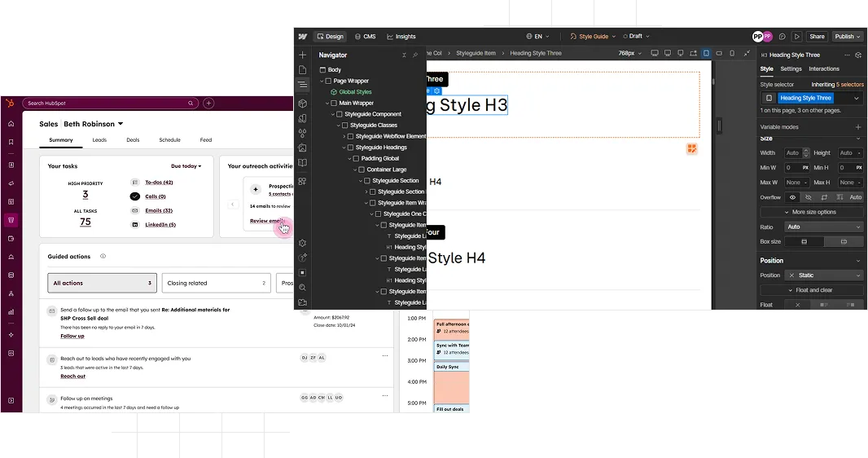Open the Components cube icon in Webflow
This screenshot has width=868, height=458.
pos(302,103)
